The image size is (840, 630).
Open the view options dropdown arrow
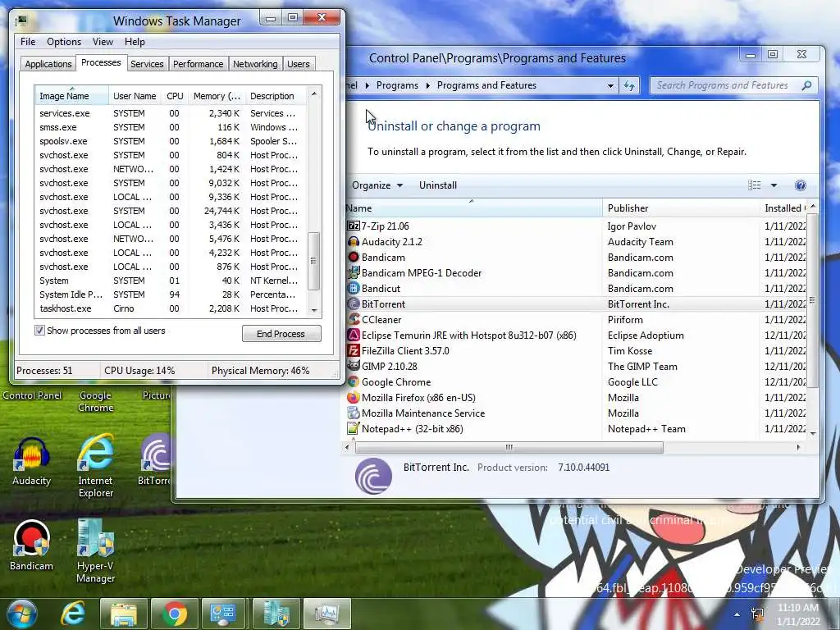coord(774,185)
